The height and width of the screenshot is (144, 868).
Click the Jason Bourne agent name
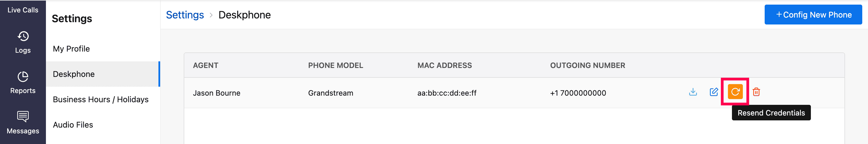click(217, 93)
